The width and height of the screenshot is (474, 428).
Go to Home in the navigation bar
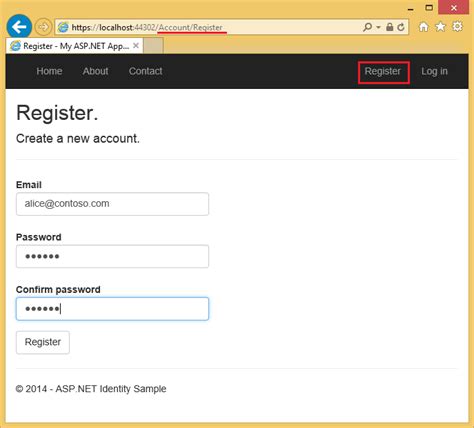pos(49,71)
